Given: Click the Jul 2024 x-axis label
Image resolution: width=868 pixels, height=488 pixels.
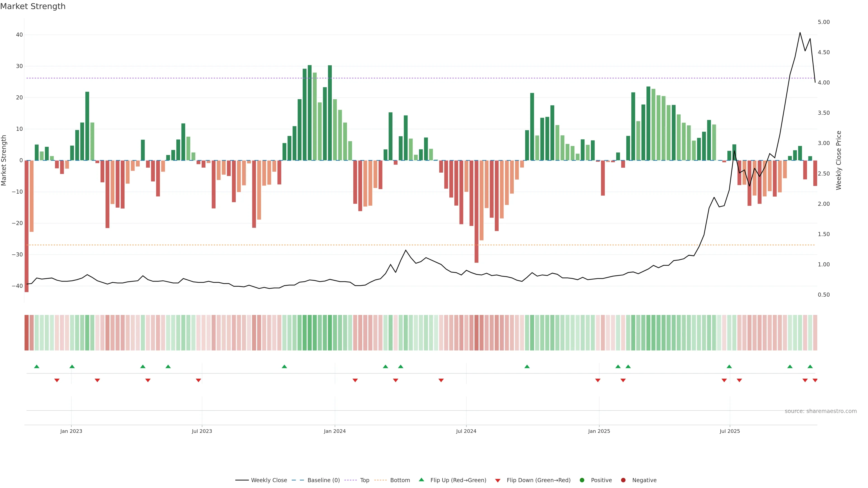Looking at the screenshot, I should [x=466, y=431].
